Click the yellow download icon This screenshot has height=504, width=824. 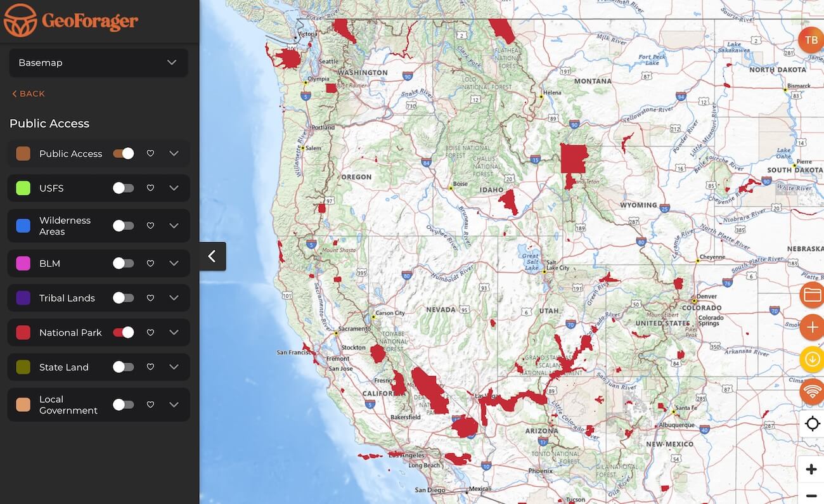click(811, 359)
